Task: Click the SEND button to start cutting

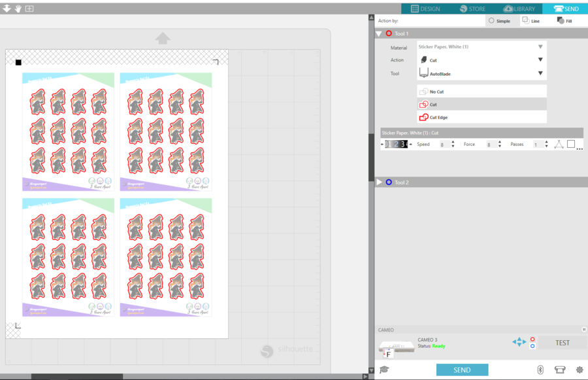Action: pyautogui.click(x=462, y=369)
